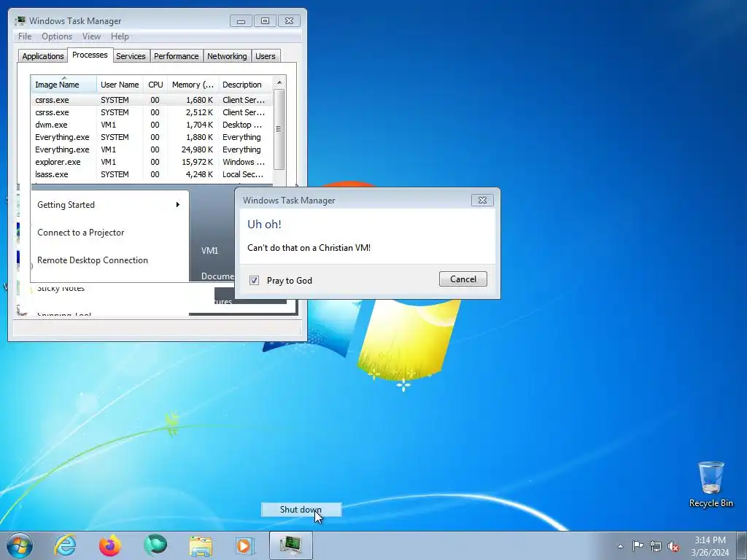Open Getting Started start menu item

click(x=109, y=205)
